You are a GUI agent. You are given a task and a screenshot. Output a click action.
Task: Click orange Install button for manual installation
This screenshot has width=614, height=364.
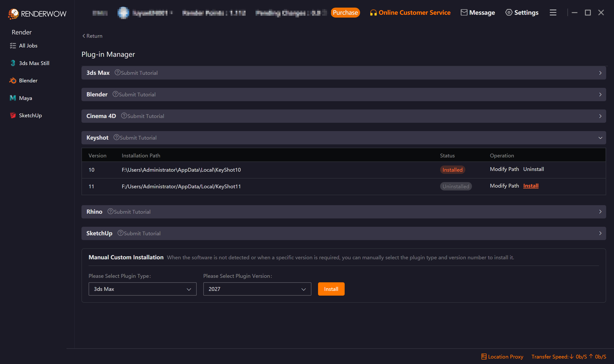(x=331, y=289)
